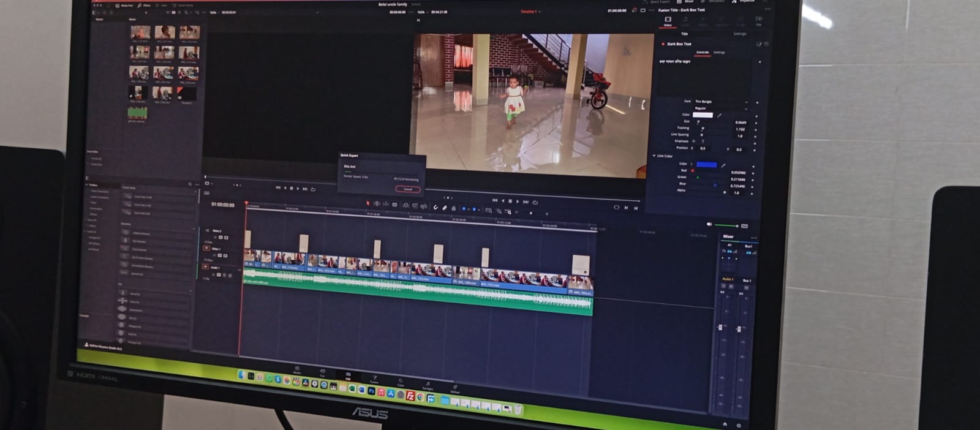Image resolution: width=980 pixels, height=430 pixels.
Task: Open the inspector Settings tab beside Controls
Action: point(719,53)
